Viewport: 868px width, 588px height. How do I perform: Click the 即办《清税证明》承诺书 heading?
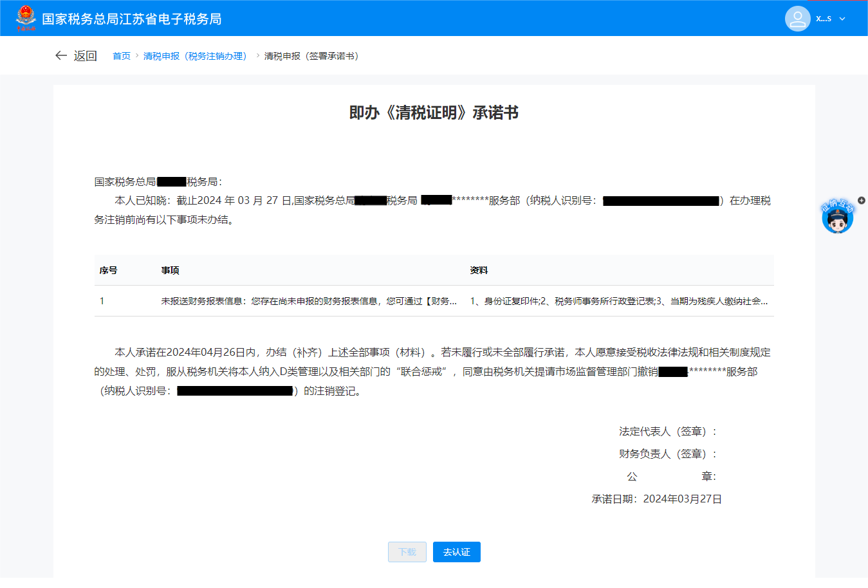tap(434, 113)
